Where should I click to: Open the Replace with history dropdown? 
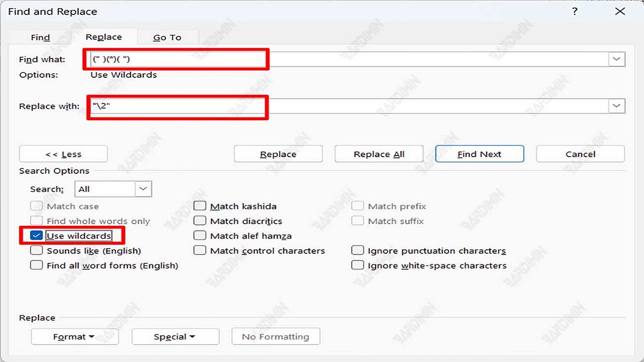pyautogui.click(x=616, y=106)
